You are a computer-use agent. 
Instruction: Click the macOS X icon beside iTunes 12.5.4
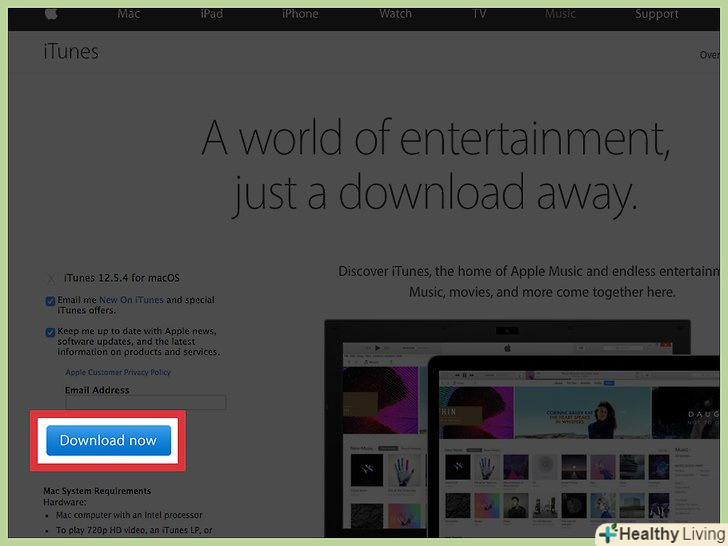coord(51,278)
